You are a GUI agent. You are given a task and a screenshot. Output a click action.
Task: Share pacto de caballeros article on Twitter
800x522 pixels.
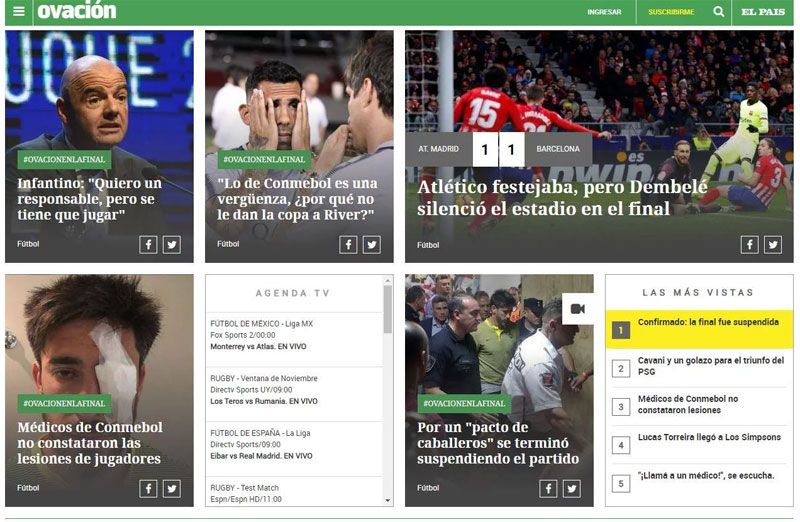click(572, 488)
